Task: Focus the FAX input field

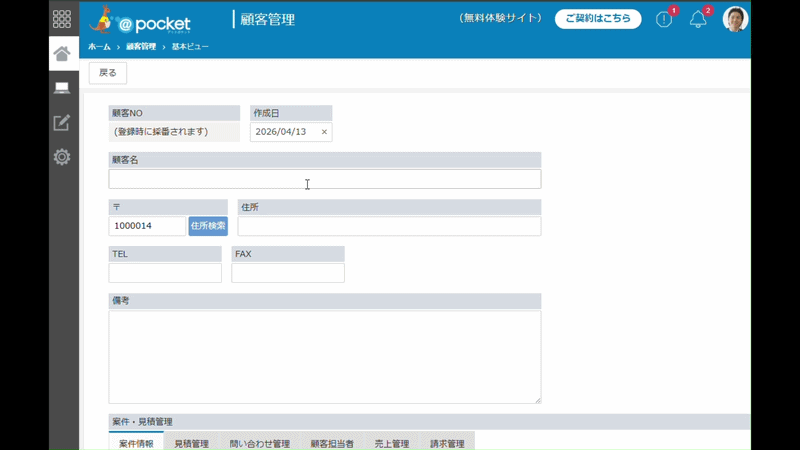Action: [288, 273]
